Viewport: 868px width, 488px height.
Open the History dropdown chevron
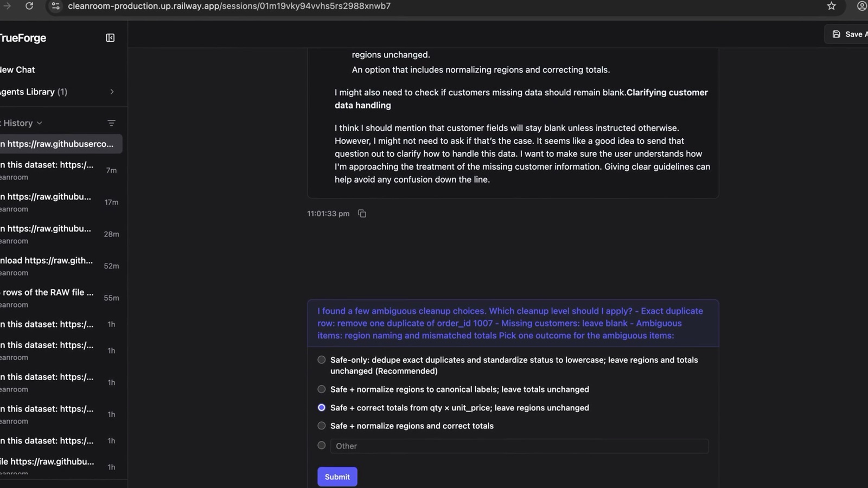pos(40,123)
